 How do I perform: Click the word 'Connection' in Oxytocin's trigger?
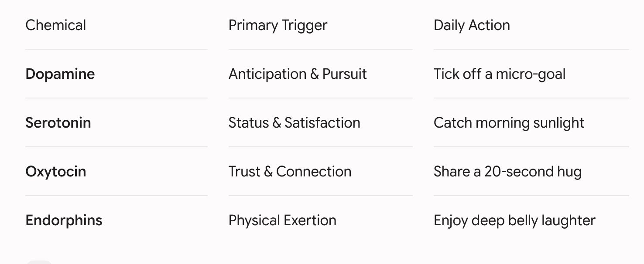pos(314,172)
